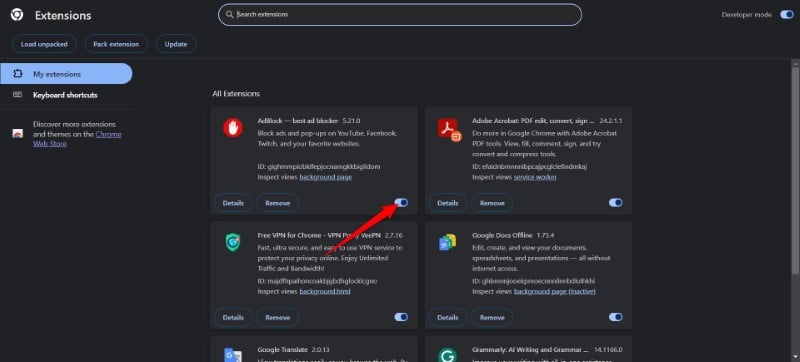This screenshot has height=362, width=800.
Task: Open Details for Adobe Acrobat
Action: (x=447, y=203)
